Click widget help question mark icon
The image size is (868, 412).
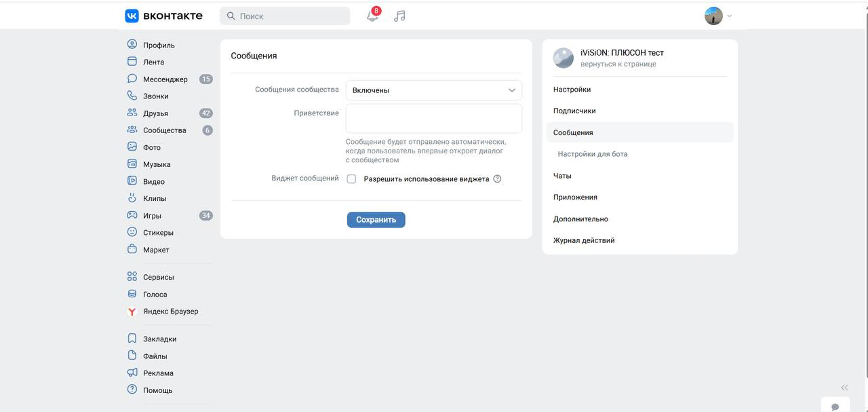tap(497, 179)
